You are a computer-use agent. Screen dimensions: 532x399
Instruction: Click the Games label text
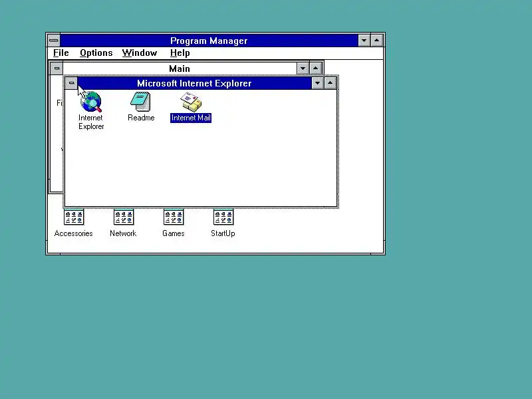[173, 233]
